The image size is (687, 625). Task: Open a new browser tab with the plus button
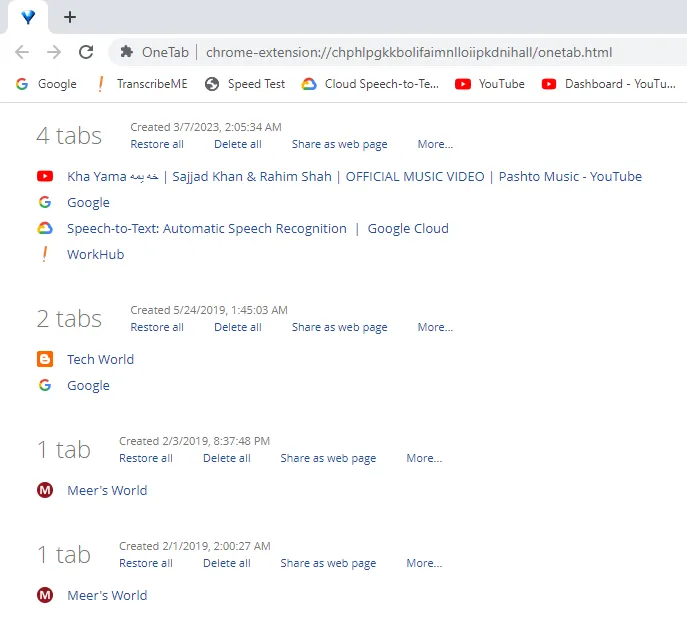pos(70,17)
